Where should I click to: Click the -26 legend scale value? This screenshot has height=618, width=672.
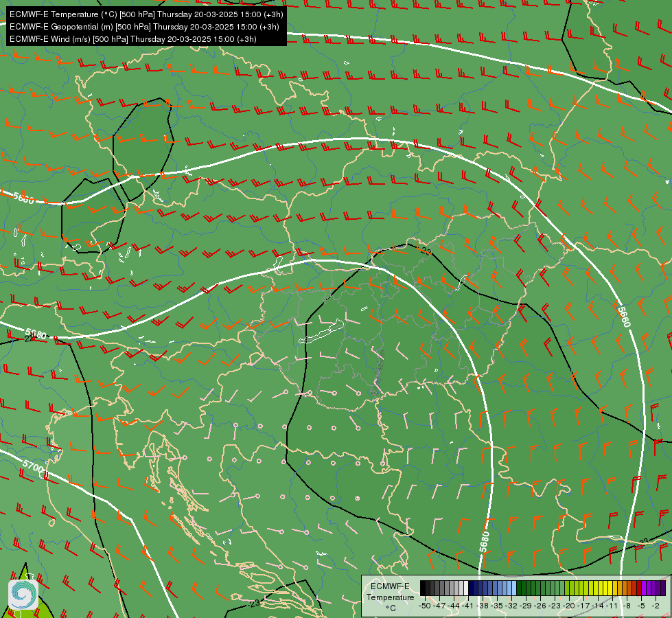[x=540, y=606]
